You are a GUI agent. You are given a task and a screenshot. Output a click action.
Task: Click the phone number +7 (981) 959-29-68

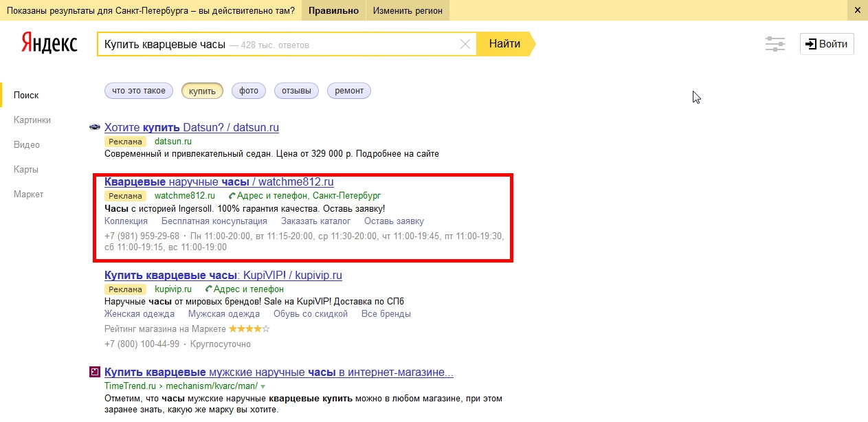142,236
